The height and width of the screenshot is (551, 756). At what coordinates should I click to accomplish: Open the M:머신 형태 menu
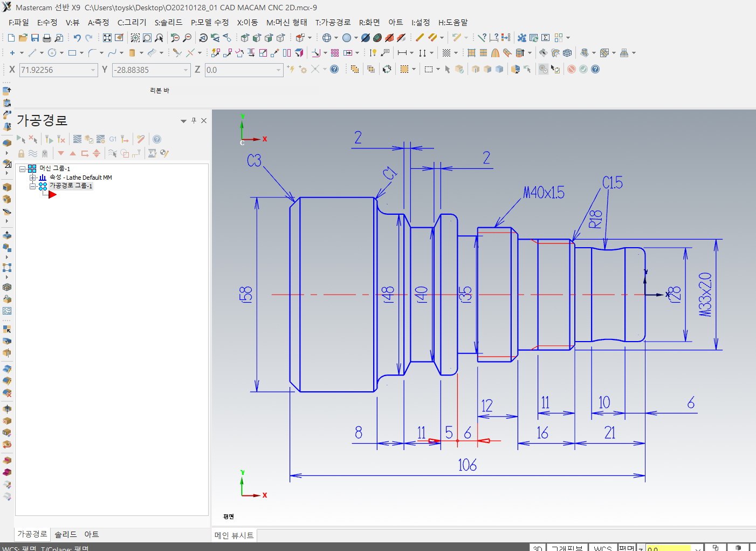pyautogui.click(x=286, y=22)
